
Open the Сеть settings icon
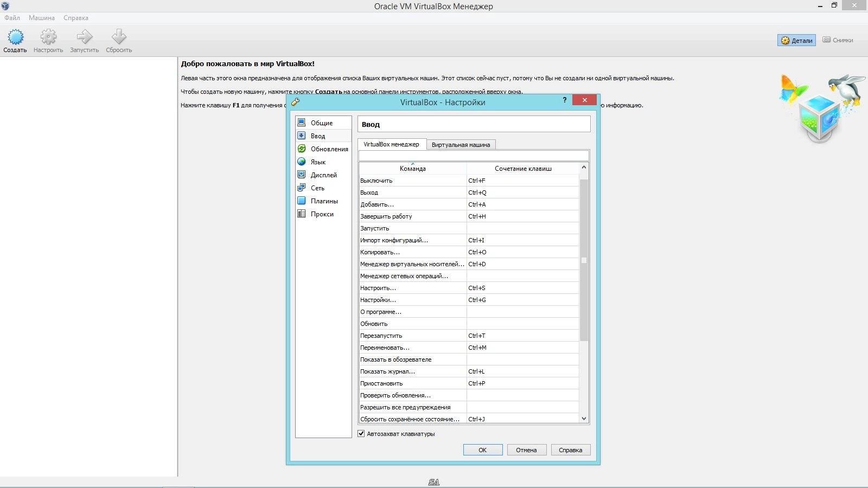[x=302, y=188]
